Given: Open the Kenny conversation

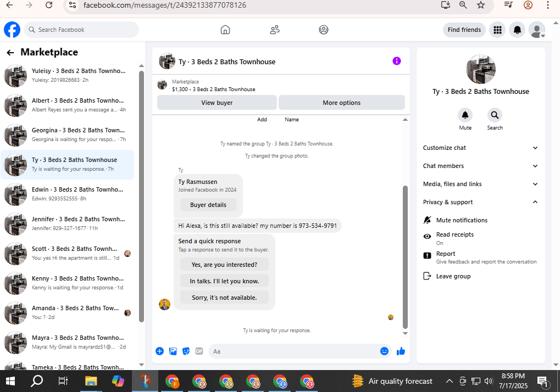Looking at the screenshot, I should click(68, 283).
